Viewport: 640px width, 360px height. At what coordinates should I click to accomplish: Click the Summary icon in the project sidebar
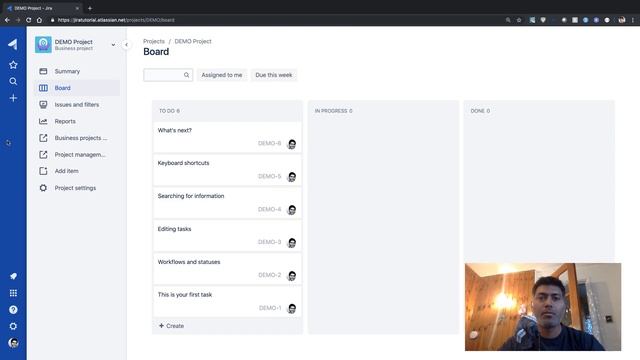[x=43, y=71]
